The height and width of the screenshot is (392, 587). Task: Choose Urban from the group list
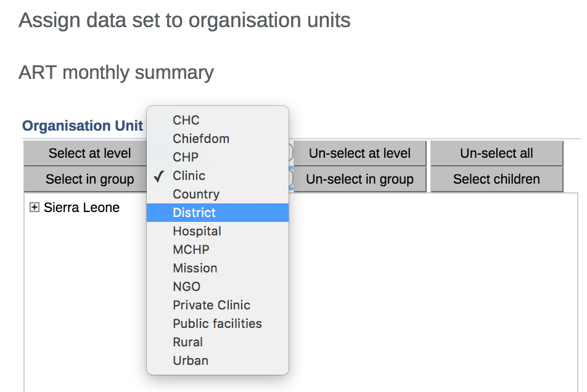click(x=191, y=361)
